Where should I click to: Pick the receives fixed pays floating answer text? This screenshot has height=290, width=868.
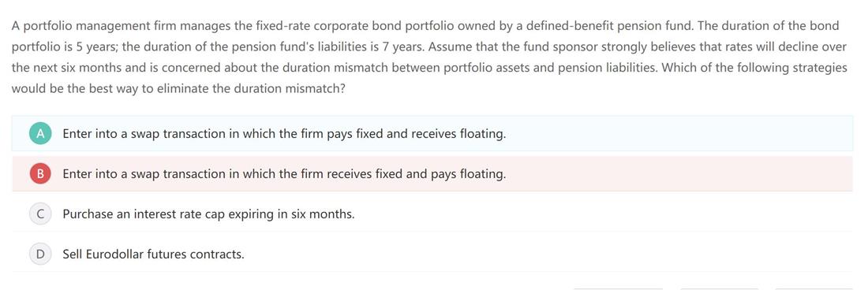tap(285, 174)
